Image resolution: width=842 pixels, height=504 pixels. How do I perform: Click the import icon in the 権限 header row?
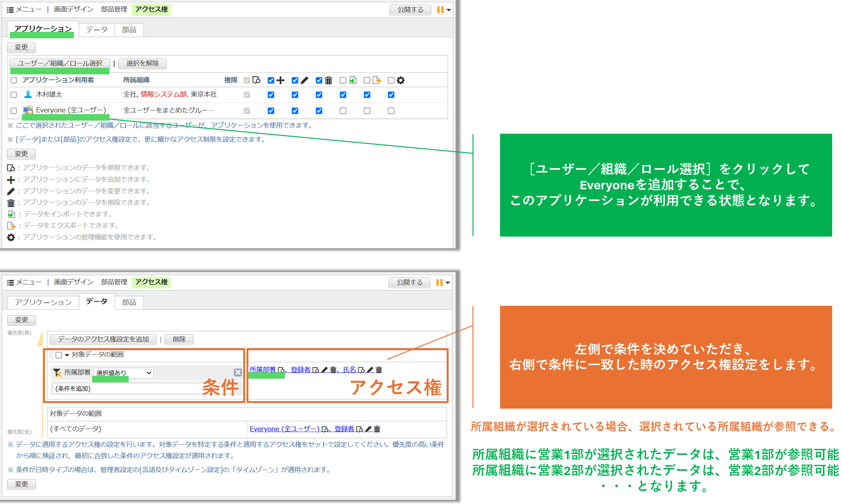[x=353, y=80]
